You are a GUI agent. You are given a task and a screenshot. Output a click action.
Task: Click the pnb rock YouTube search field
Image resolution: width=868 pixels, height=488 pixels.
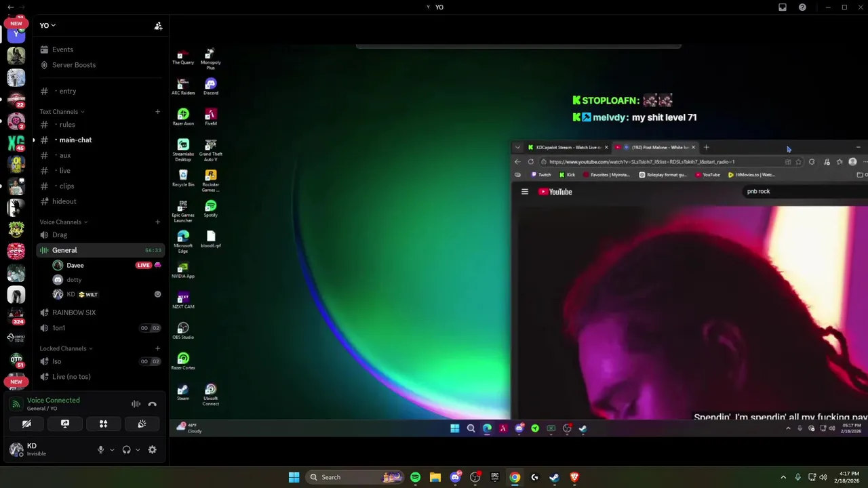pos(804,191)
